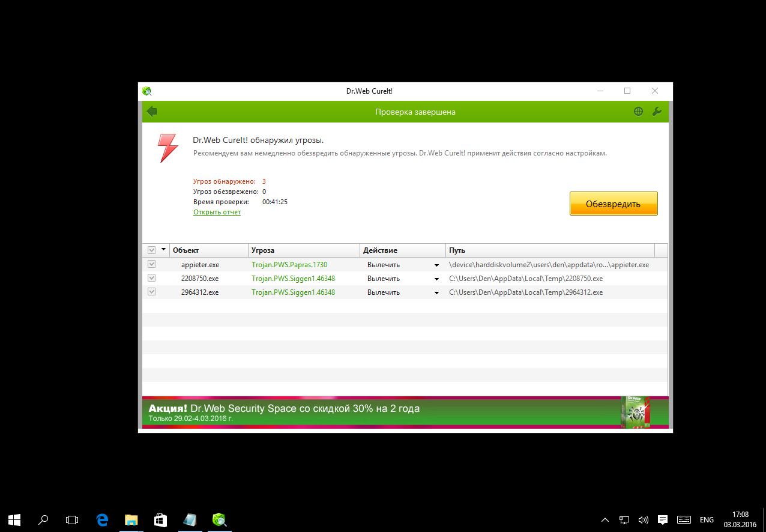Click Dr.Web CureIt taskbar icon
The width and height of the screenshot is (766, 532).
pyautogui.click(x=219, y=519)
